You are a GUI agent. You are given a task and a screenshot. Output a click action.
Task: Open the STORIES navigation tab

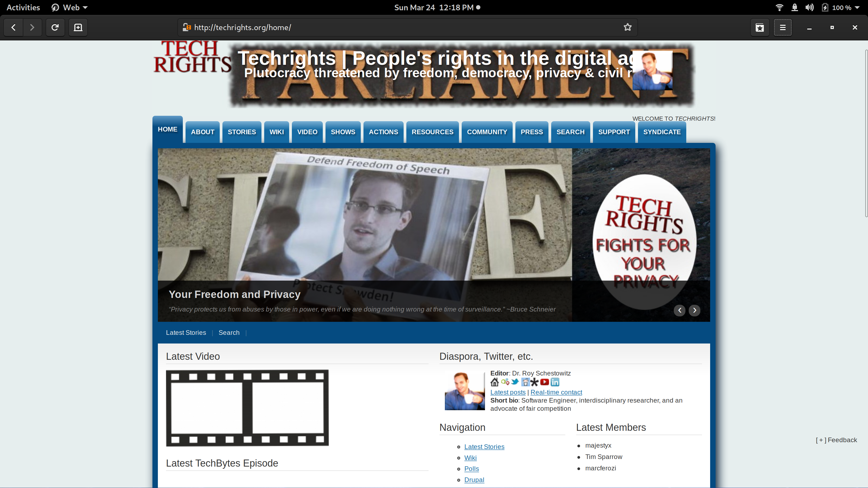point(242,132)
